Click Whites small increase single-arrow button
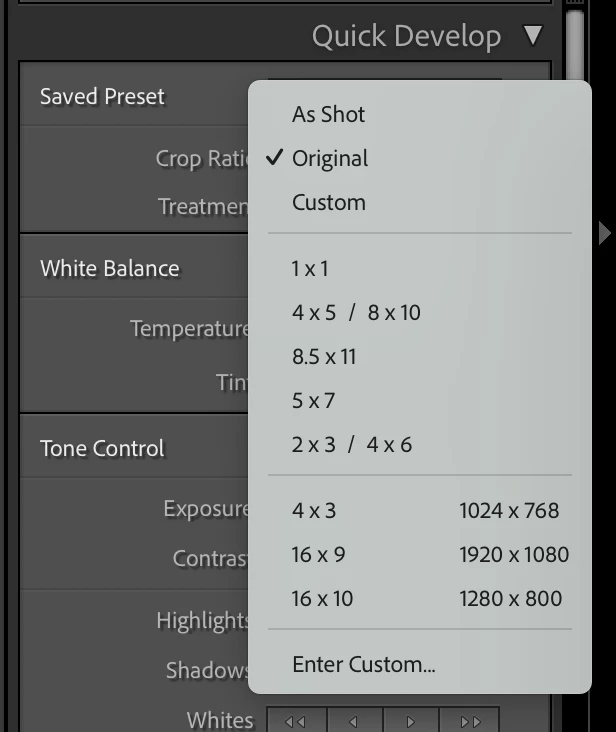The width and height of the screenshot is (616, 732). coord(412,721)
